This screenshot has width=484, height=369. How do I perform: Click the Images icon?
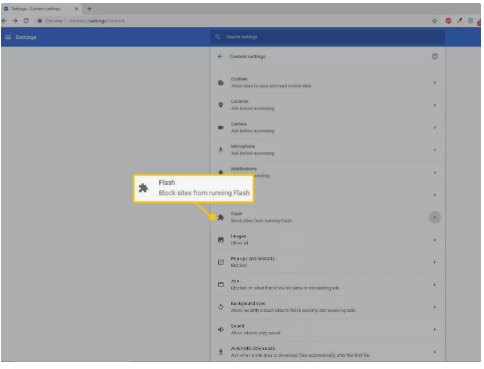[x=221, y=240]
